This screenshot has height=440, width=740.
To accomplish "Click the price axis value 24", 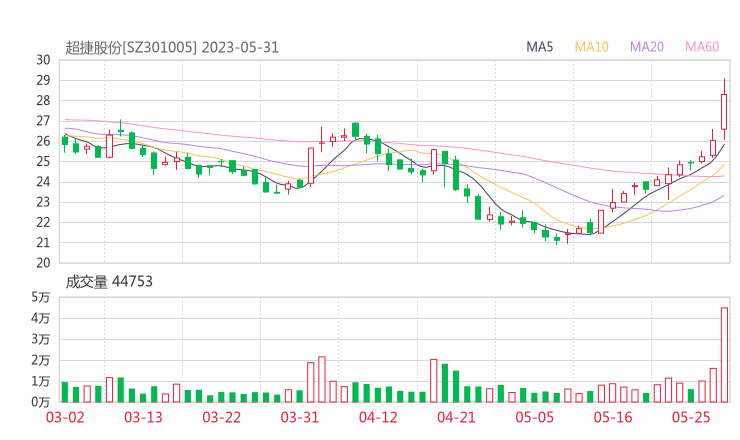I will coord(43,182).
